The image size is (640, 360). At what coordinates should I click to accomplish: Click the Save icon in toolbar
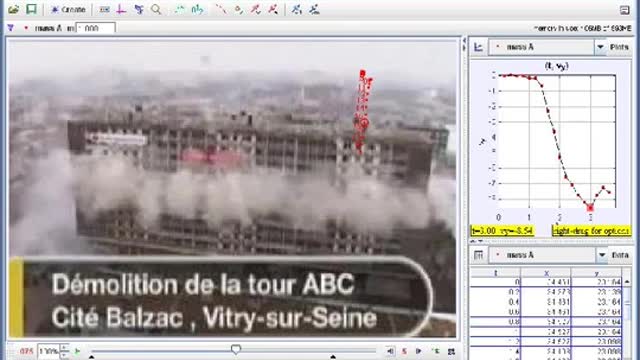31,9
